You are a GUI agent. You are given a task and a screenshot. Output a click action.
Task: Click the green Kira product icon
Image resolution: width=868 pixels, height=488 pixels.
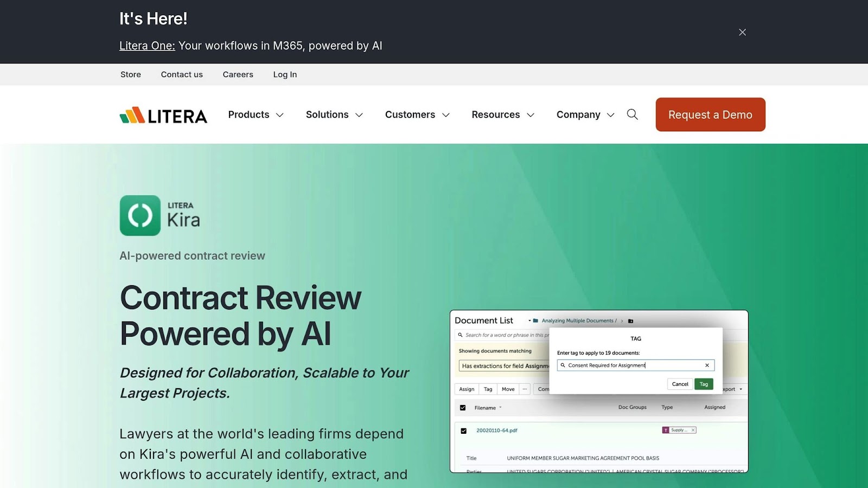click(140, 215)
